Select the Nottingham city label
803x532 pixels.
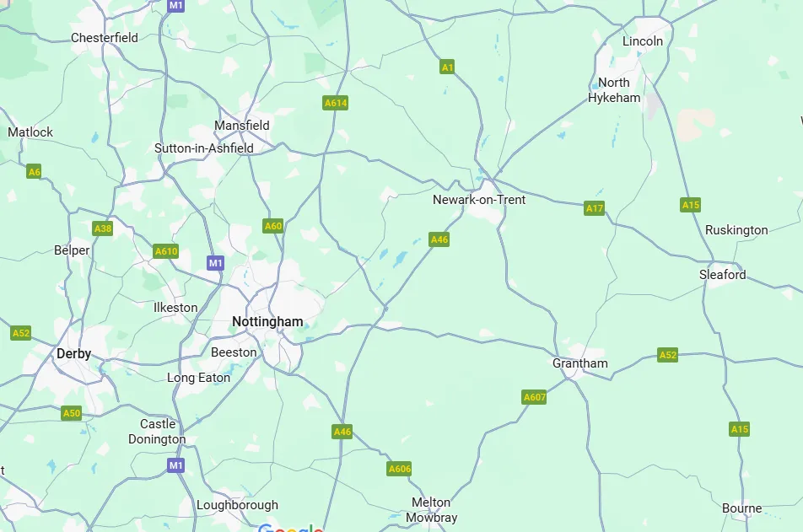pyautogui.click(x=267, y=321)
